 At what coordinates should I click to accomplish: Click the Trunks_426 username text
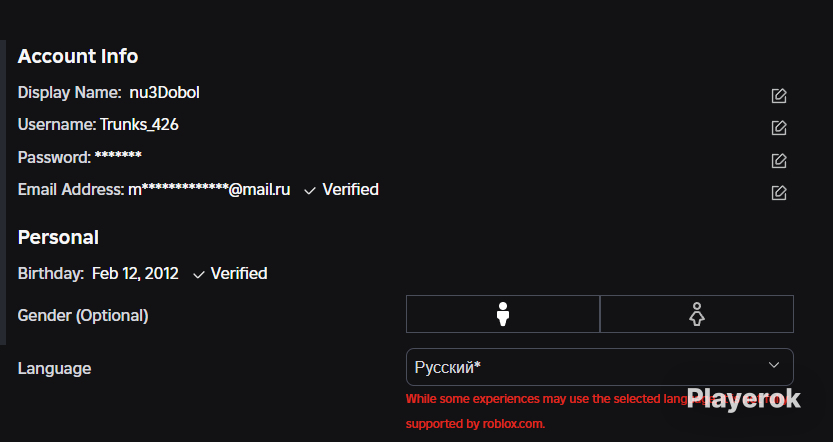pyautogui.click(x=139, y=125)
